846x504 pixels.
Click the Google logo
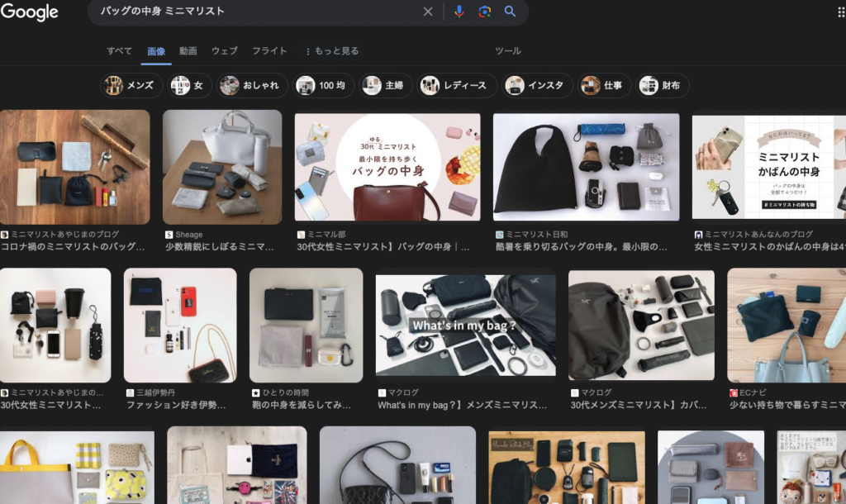[x=31, y=12]
